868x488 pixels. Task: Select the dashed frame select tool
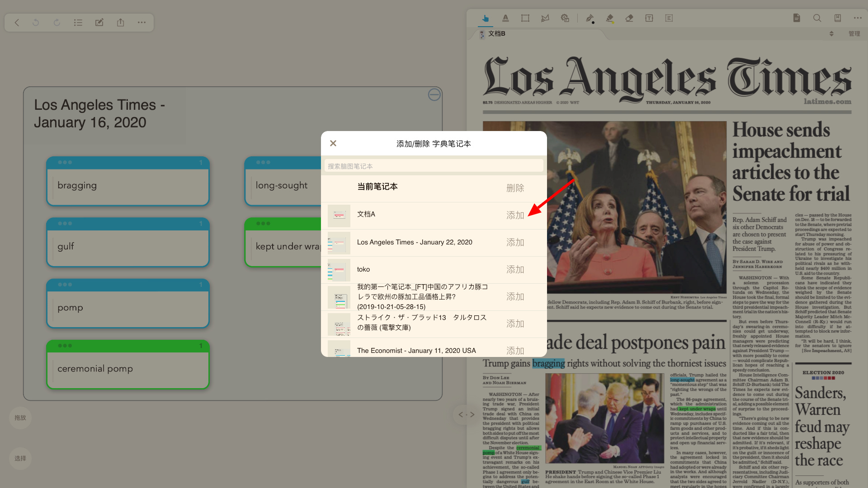pyautogui.click(x=669, y=19)
